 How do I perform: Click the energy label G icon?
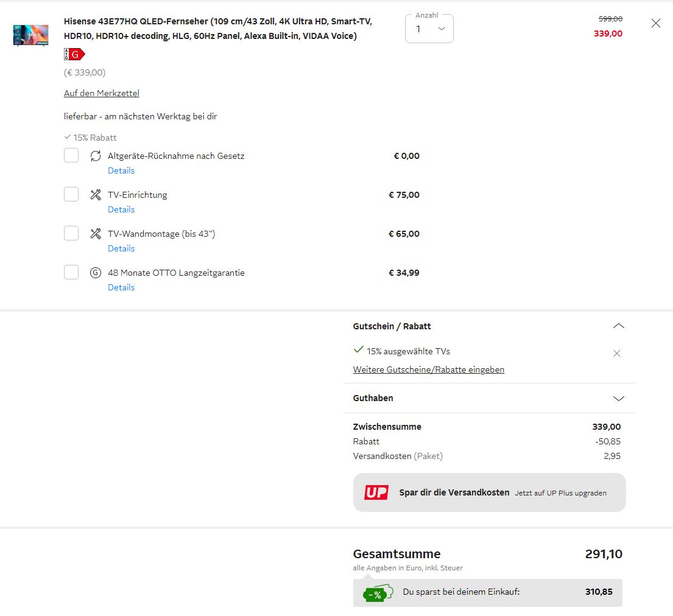coord(74,54)
